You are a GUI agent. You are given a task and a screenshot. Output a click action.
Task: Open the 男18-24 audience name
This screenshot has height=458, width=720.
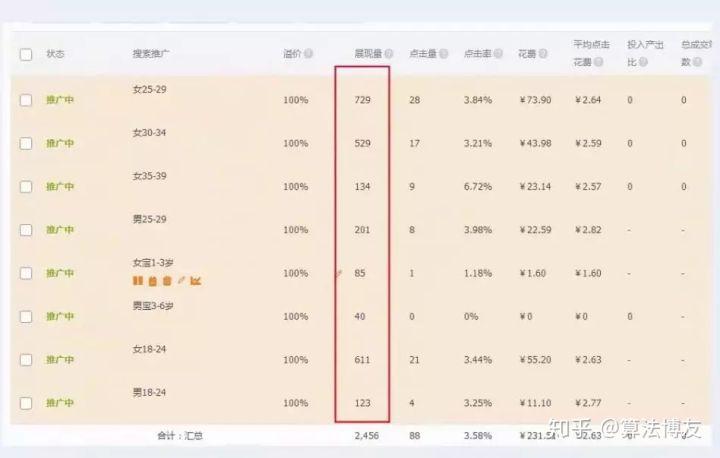150,392
